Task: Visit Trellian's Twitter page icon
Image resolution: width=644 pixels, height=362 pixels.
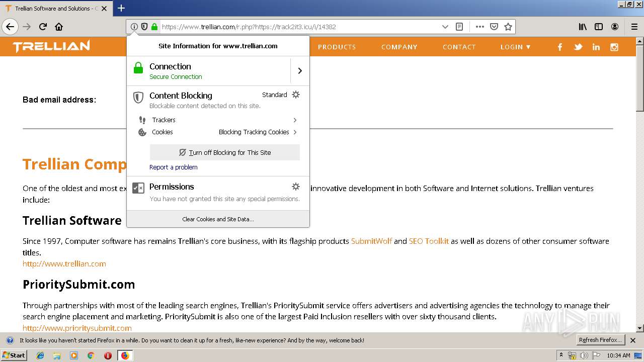Action: [x=578, y=47]
